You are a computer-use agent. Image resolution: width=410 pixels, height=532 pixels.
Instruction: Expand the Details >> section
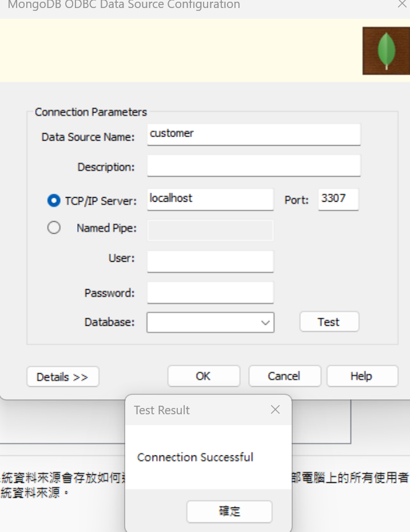(63, 377)
